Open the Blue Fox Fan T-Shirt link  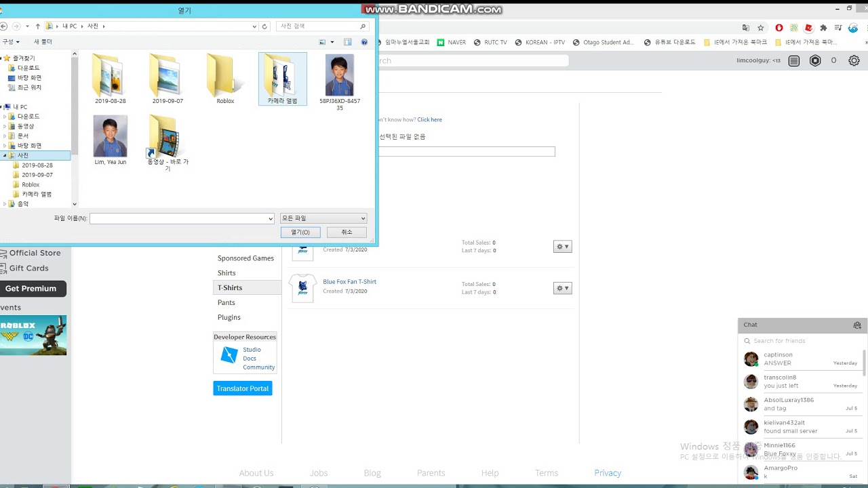coord(349,282)
